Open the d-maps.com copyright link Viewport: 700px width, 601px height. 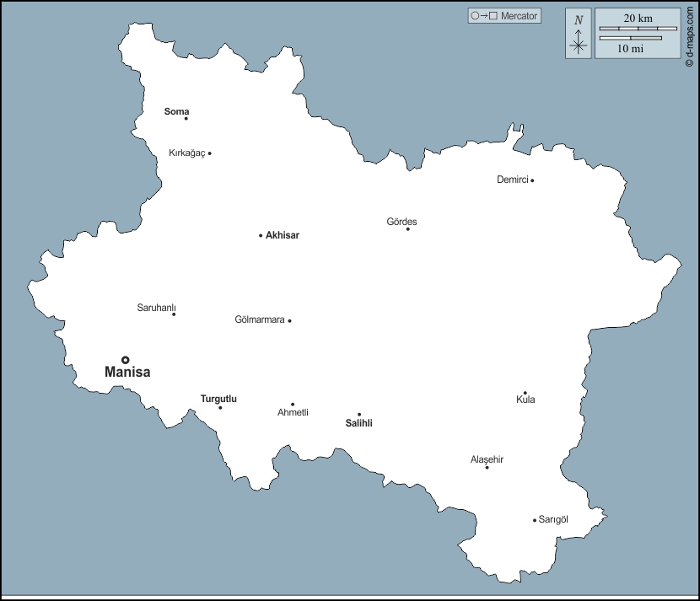pyautogui.click(x=689, y=35)
